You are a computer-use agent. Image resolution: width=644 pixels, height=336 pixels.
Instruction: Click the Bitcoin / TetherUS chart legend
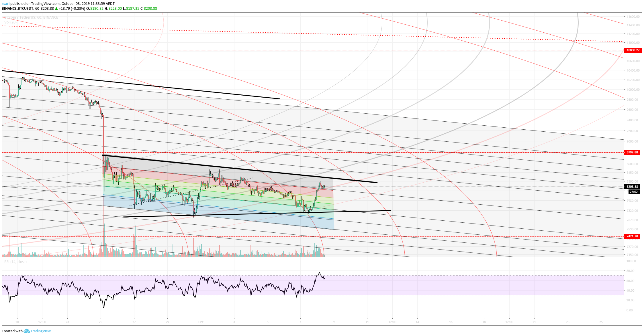[31, 17]
